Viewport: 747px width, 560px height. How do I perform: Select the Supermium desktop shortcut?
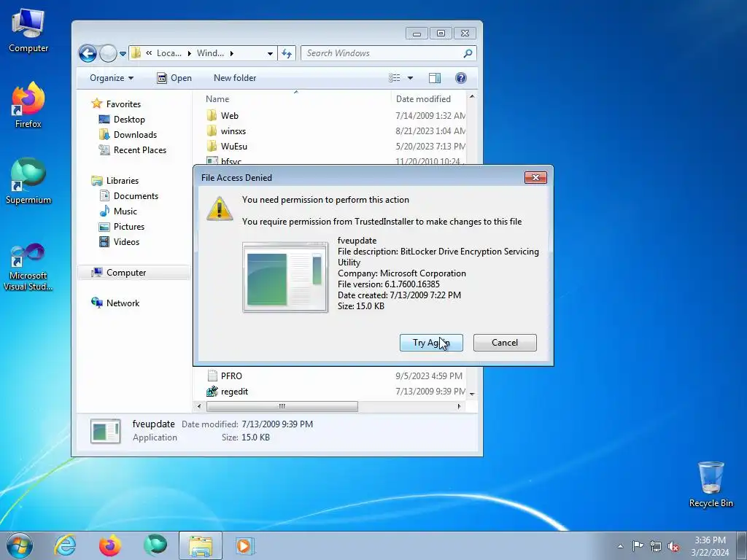pyautogui.click(x=28, y=181)
